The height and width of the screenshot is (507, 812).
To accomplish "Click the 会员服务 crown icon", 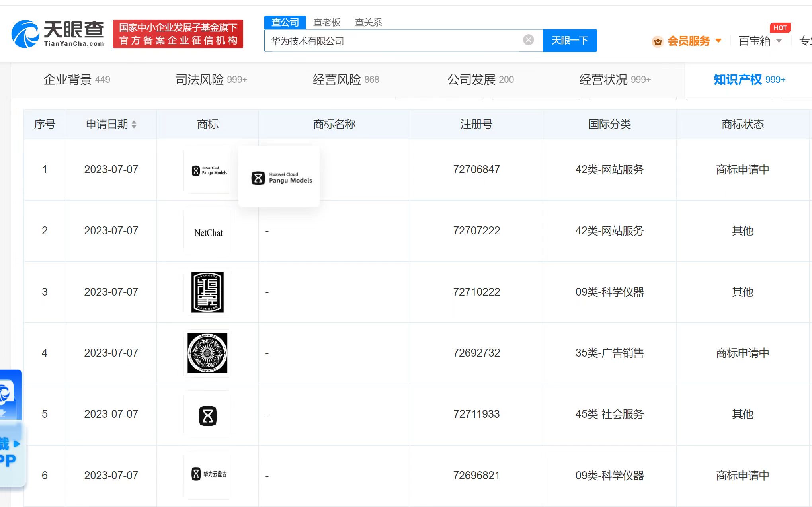I will pyautogui.click(x=658, y=41).
